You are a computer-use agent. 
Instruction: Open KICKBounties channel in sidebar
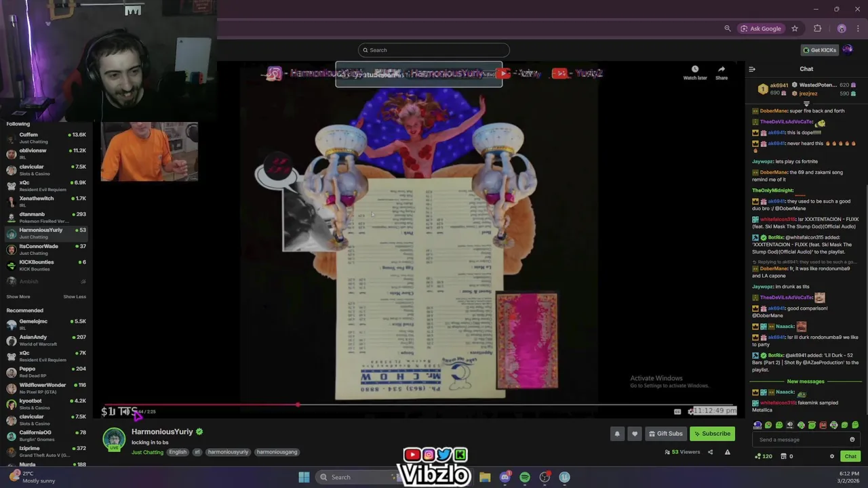46,265
